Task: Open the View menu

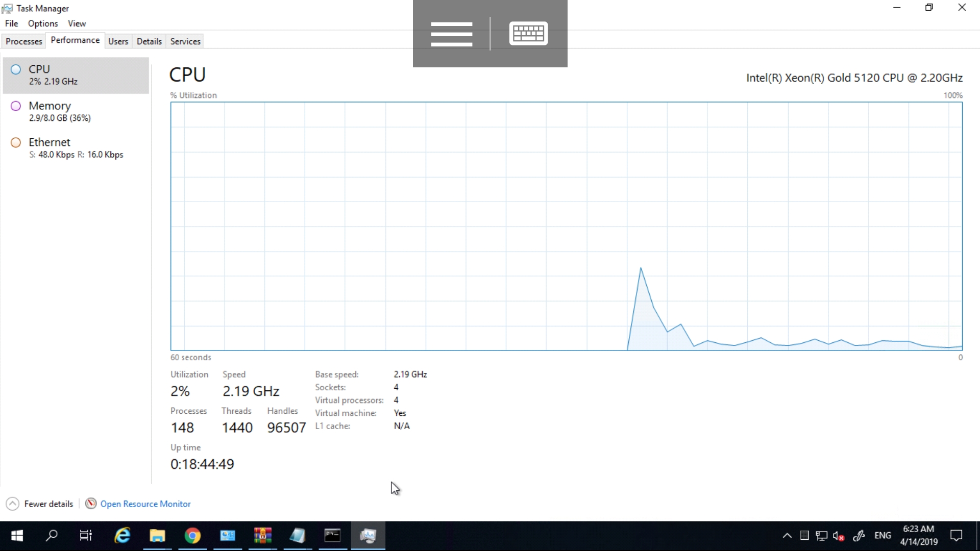Action: point(77,23)
